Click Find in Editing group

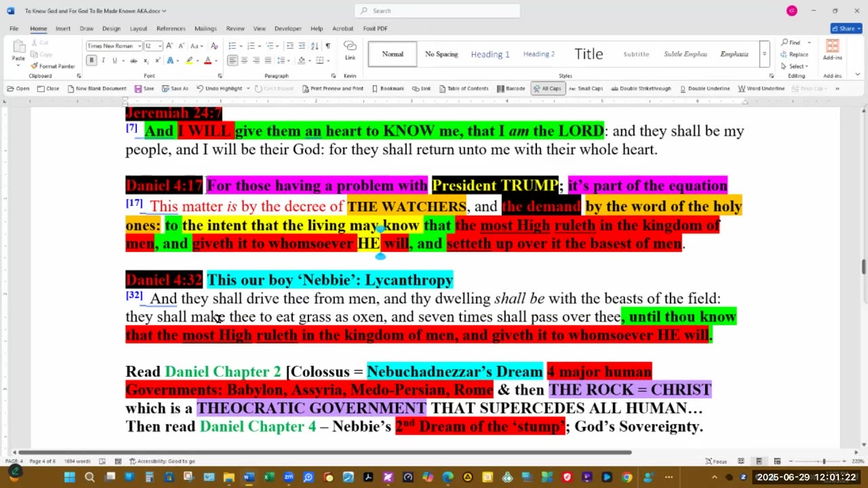pyautogui.click(x=791, y=43)
